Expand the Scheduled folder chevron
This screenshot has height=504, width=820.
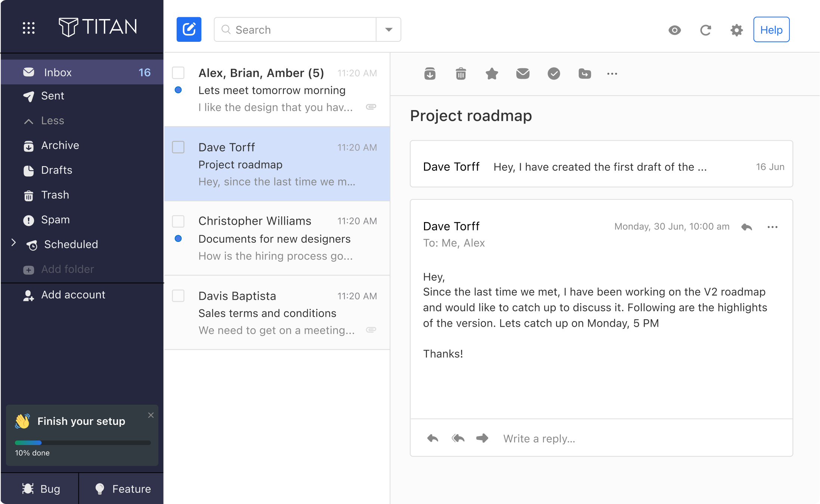point(13,243)
